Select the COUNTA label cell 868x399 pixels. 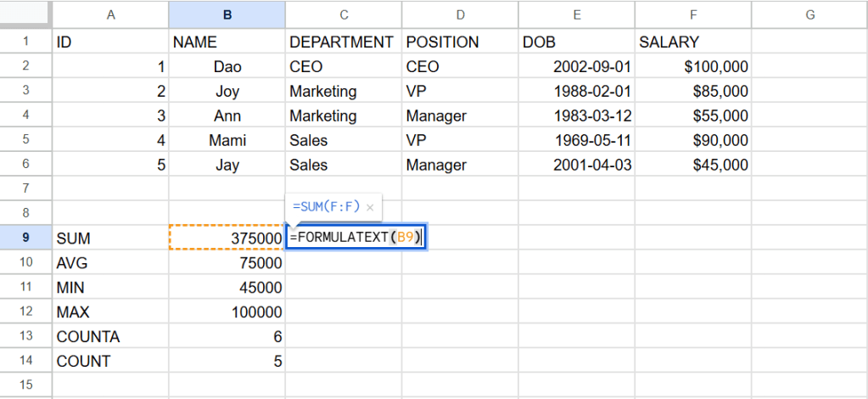[110, 337]
